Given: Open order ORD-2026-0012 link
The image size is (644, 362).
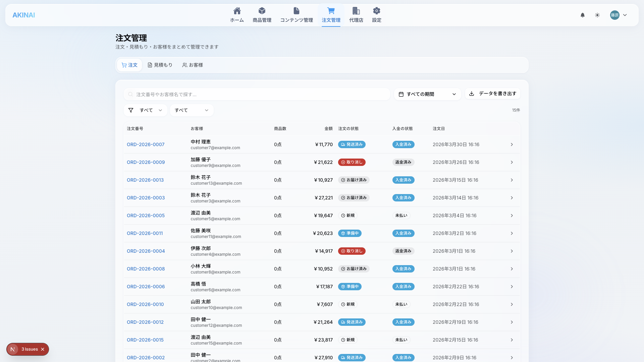Looking at the screenshot, I should [x=145, y=322].
